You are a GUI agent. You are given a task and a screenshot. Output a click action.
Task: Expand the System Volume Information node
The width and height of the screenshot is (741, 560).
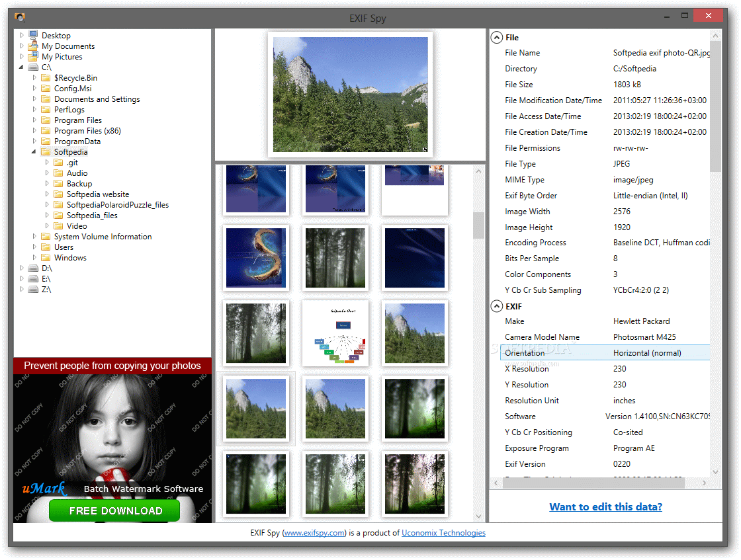pos(34,236)
